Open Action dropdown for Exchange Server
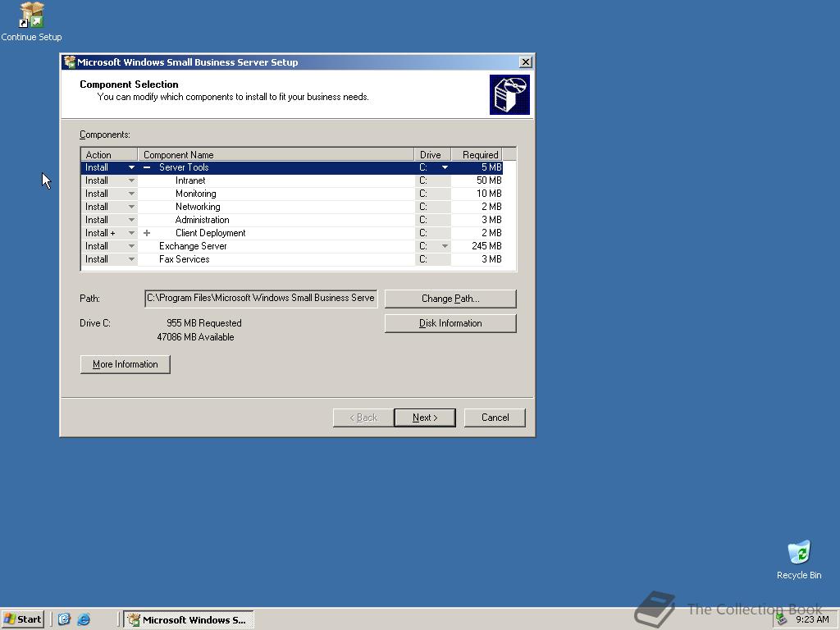The height and width of the screenshot is (630, 840). click(131, 246)
